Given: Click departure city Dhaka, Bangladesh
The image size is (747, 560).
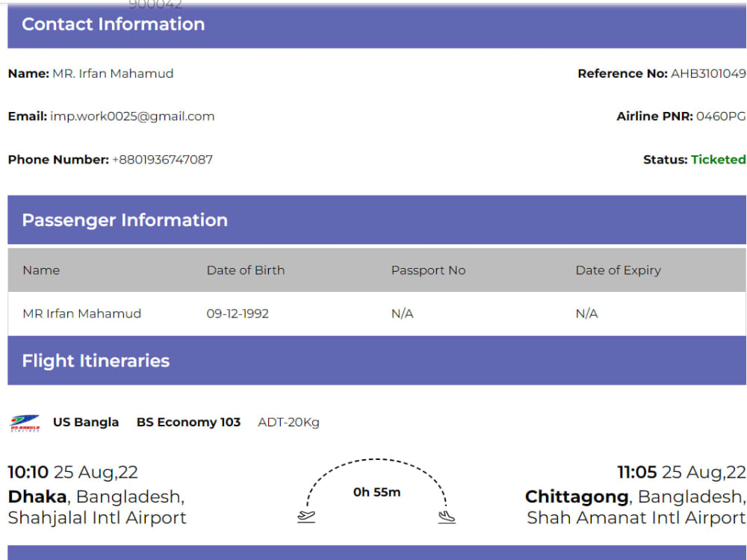Looking at the screenshot, I should (x=96, y=497).
